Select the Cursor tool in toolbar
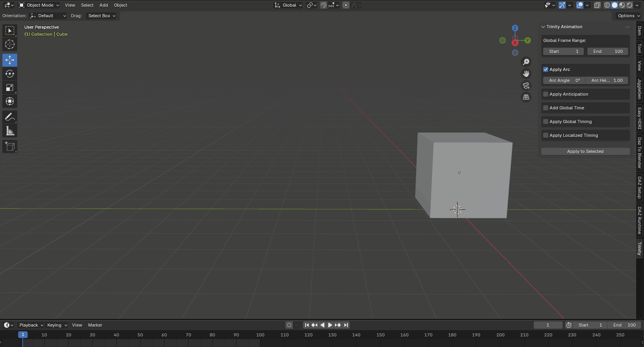This screenshot has height=347, width=644. click(10, 44)
